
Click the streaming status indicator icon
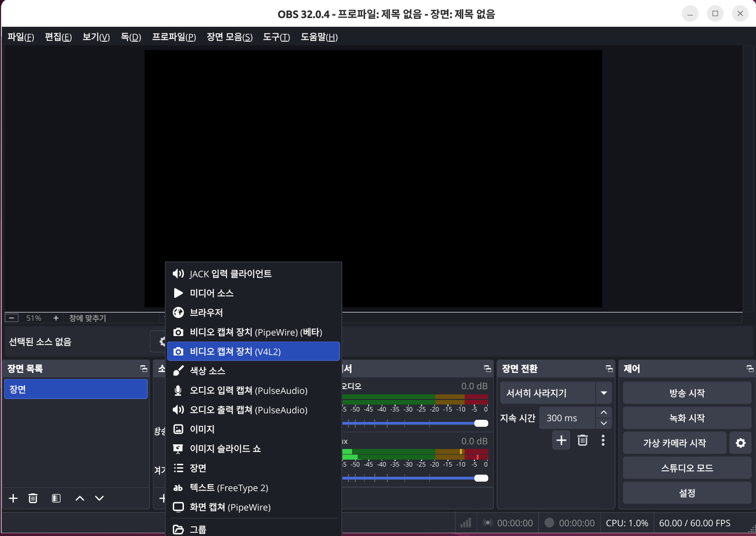click(487, 523)
